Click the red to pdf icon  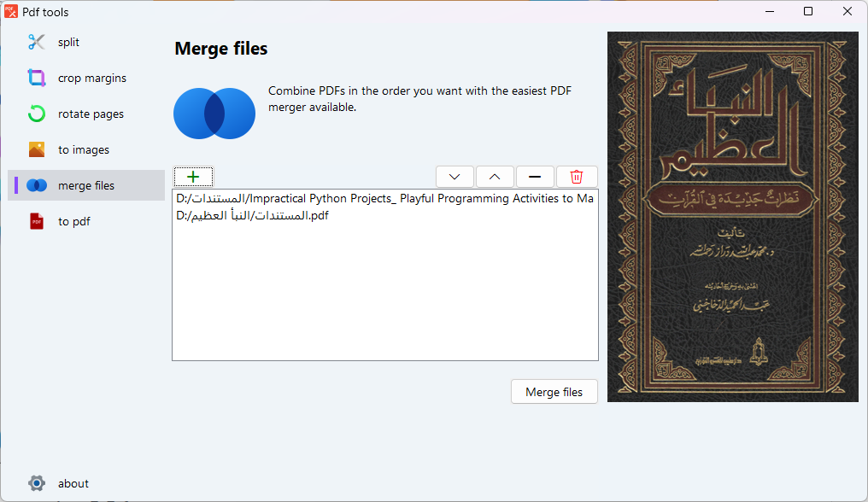coord(37,221)
